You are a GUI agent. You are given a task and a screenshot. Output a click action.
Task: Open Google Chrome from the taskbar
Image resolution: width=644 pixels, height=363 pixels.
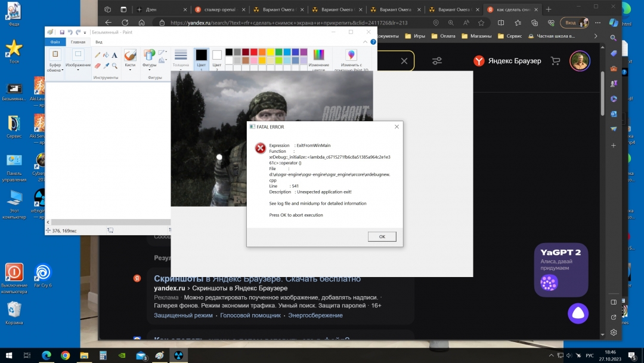coord(66,356)
